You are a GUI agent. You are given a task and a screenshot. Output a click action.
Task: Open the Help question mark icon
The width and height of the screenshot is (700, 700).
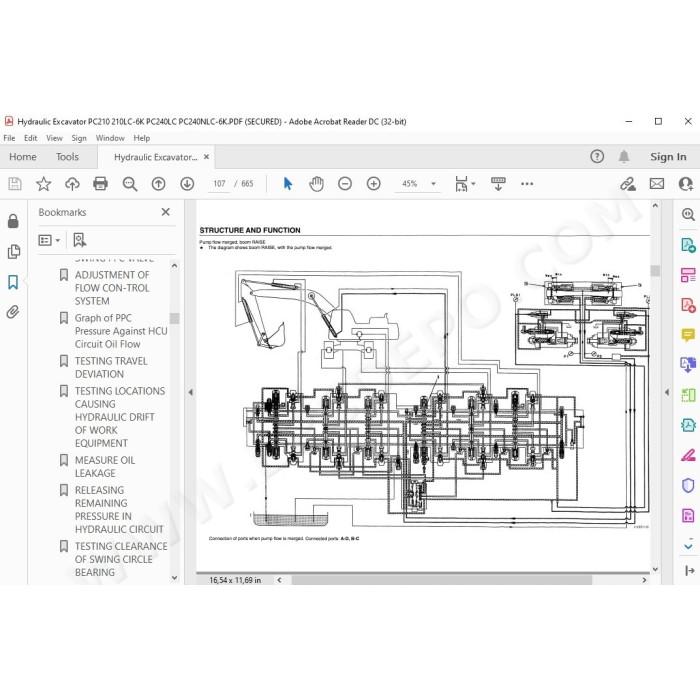[597, 156]
